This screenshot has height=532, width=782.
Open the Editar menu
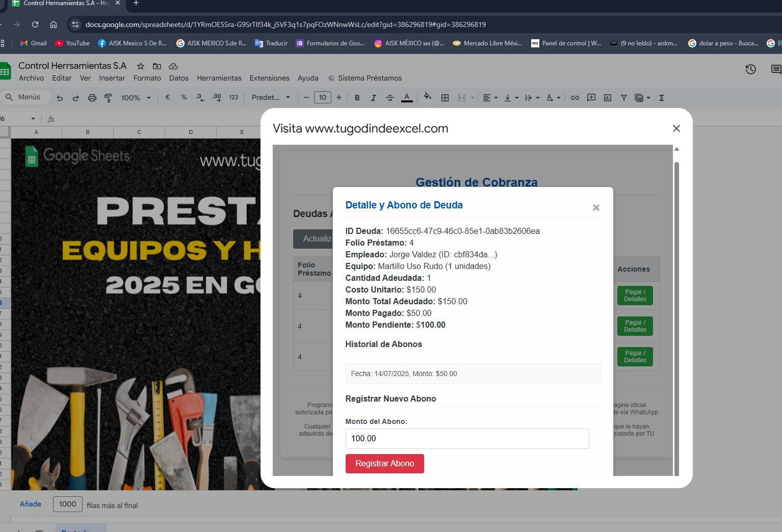pyautogui.click(x=62, y=78)
